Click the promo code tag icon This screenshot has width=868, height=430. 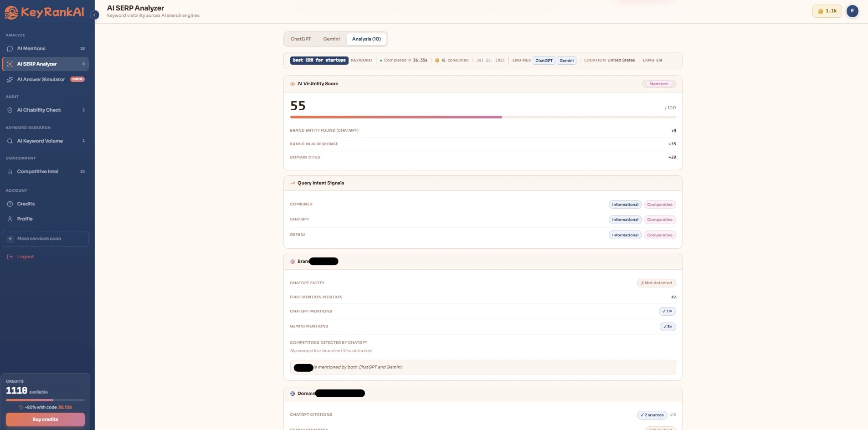pyautogui.click(x=21, y=407)
